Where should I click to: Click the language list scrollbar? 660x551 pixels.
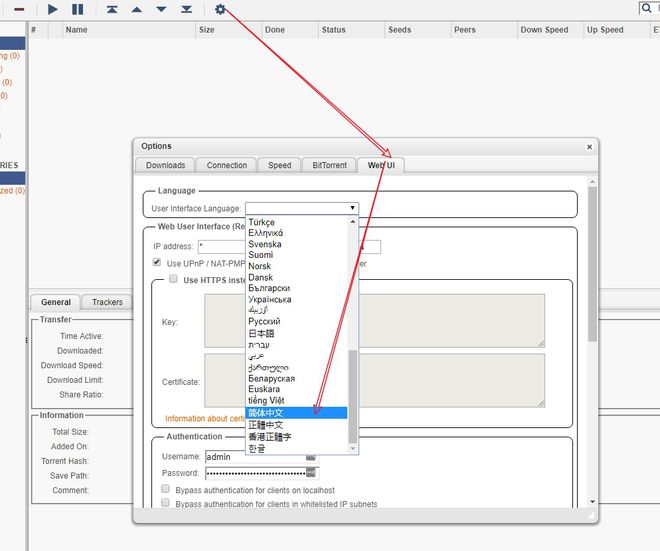352,395
